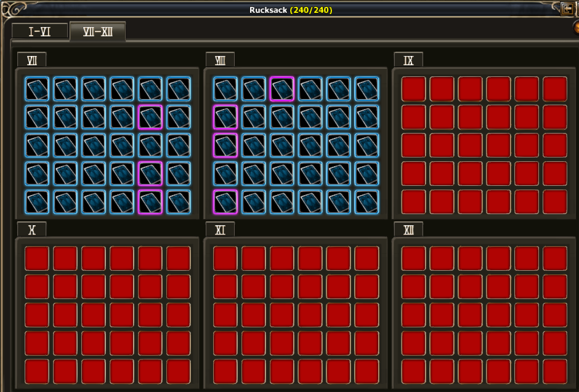Click the arrow icon in the title bar
The image size is (579, 392).
[x=567, y=9]
